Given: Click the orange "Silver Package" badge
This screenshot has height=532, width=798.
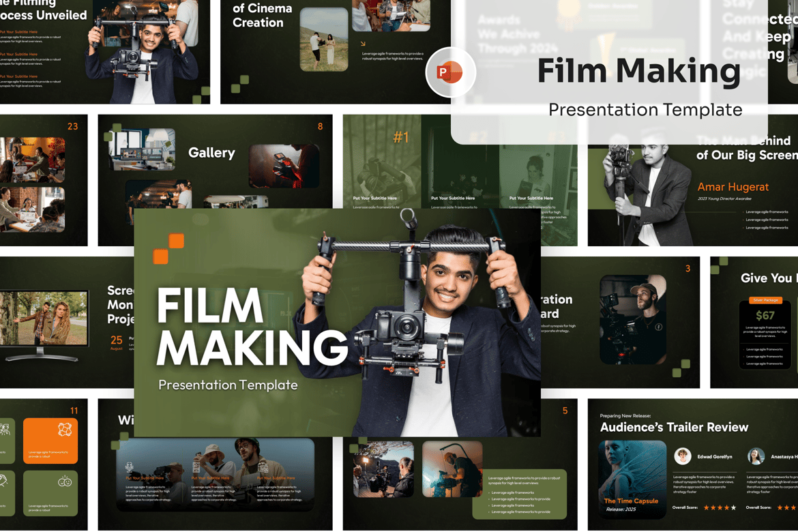Looking at the screenshot, I should (x=765, y=300).
